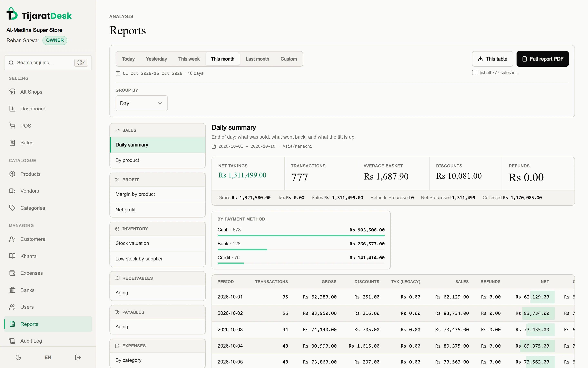Open Banks building icon
This screenshot has height=368, width=588.
(12, 290)
